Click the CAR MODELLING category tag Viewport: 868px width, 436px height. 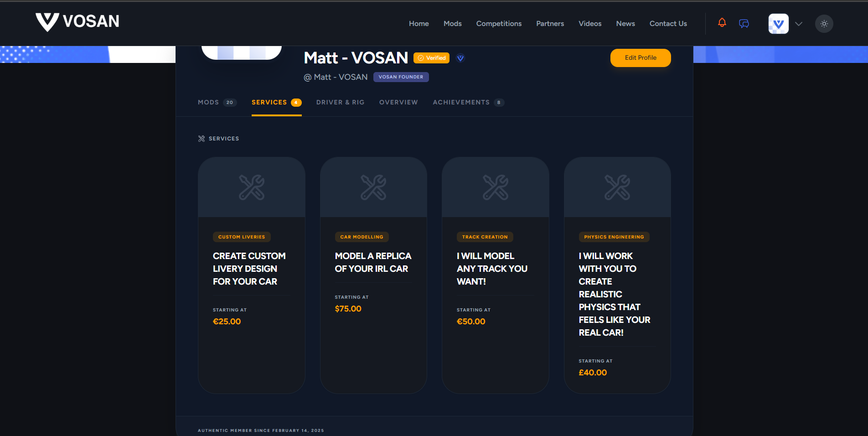coord(362,237)
